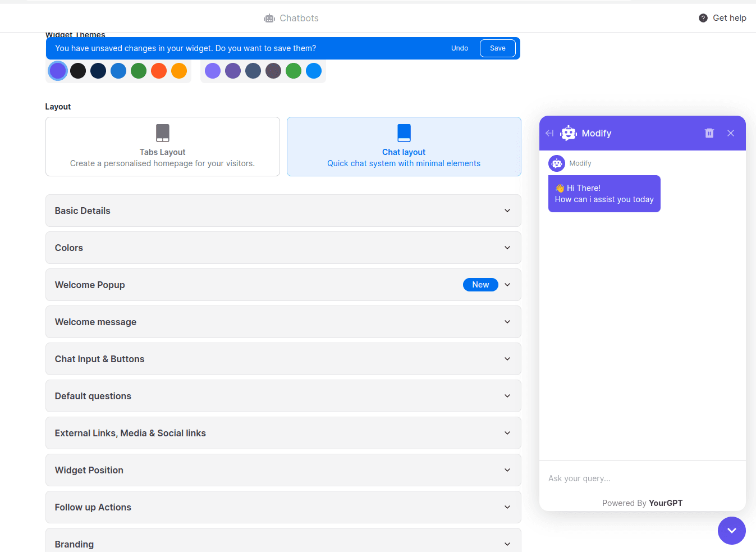Click the robot avatar in Modify widget header
Image resolution: width=756 pixels, height=552 pixels.
coord(569,133)
